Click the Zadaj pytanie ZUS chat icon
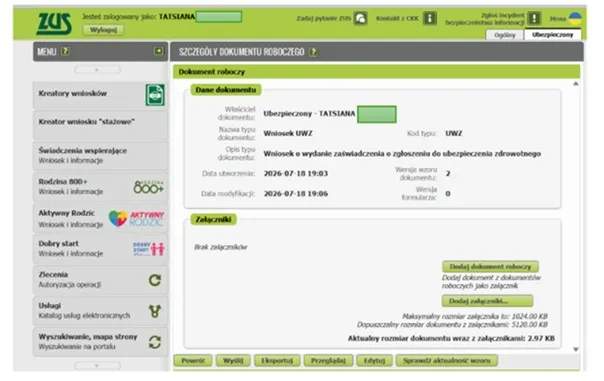The width and height of the screenshot is (604, 381). point(361,18)
